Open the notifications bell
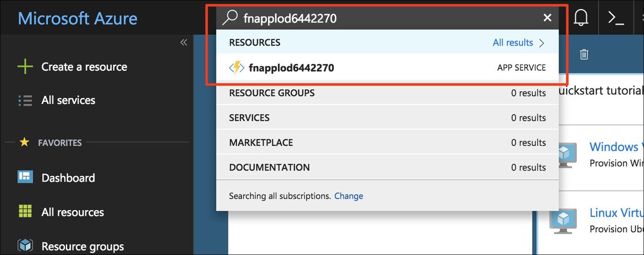This screenshot has width=644, height=255. click(x=581, y=18)
